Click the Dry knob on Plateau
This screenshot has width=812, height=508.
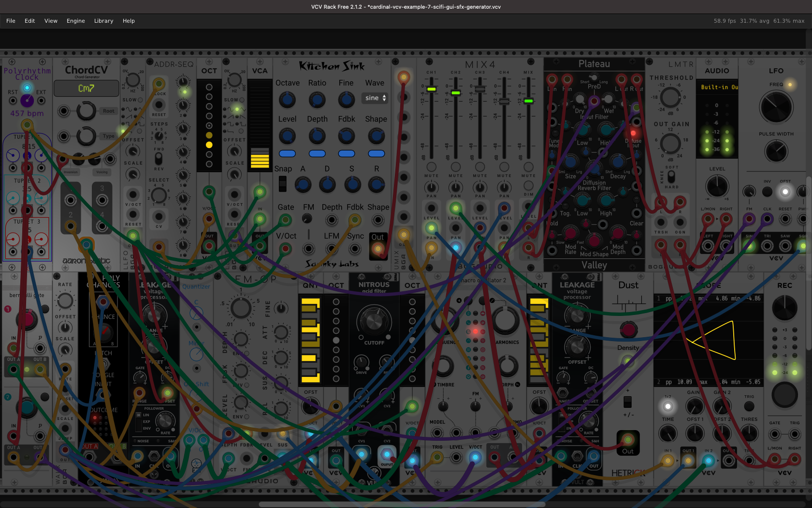click(x=579, y=99)
